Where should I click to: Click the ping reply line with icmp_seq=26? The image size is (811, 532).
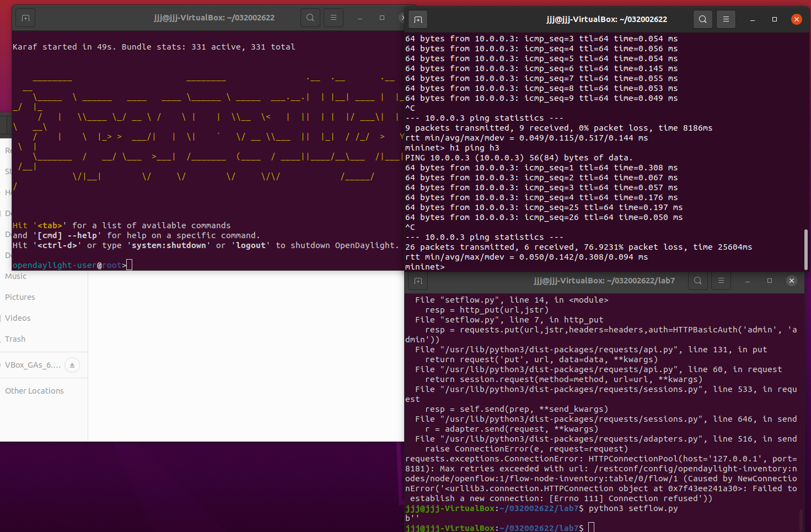click(x=544, y=217)
